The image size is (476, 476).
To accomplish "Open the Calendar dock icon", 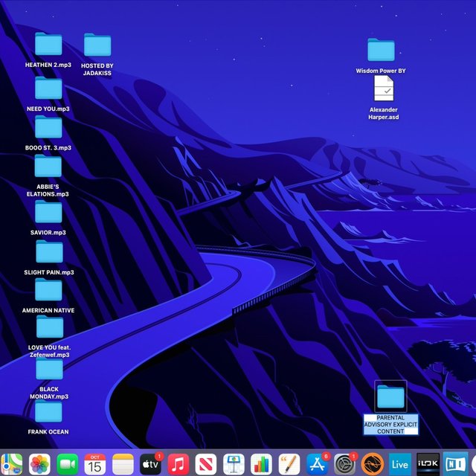I will coord(95,464).
